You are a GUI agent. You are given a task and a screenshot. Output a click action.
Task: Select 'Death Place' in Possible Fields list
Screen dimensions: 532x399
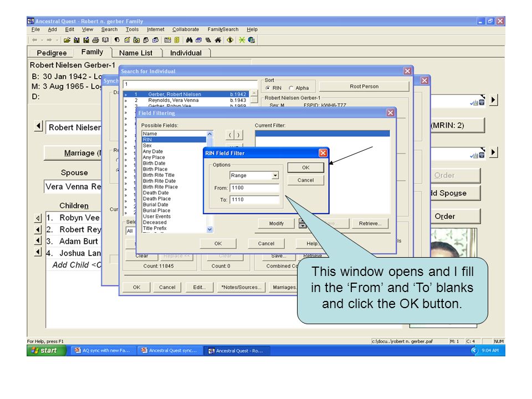(x=157, y=199)
